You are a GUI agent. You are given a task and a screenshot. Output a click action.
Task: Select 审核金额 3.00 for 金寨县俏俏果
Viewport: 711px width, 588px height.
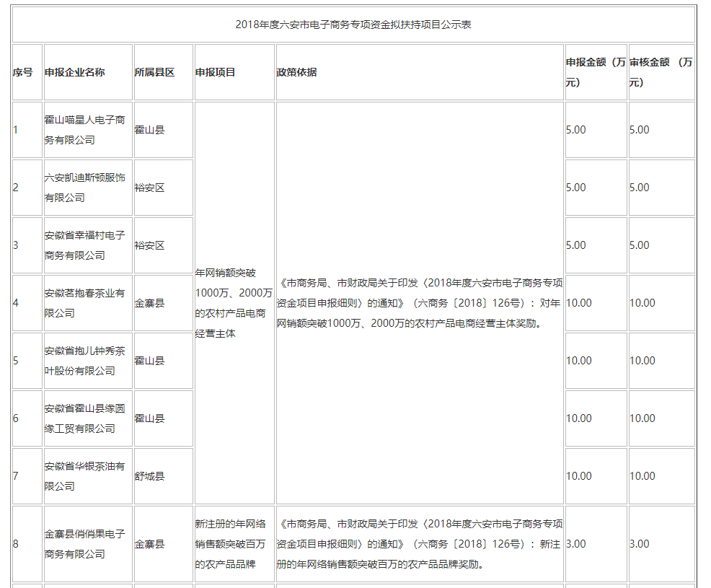[x=640, y=544]
